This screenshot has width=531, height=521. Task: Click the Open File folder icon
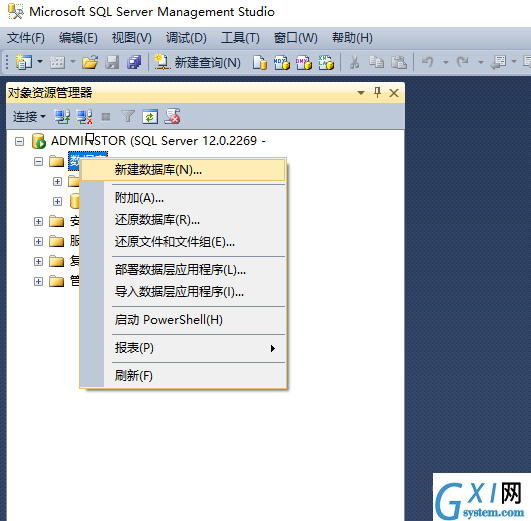click(90, 62)
